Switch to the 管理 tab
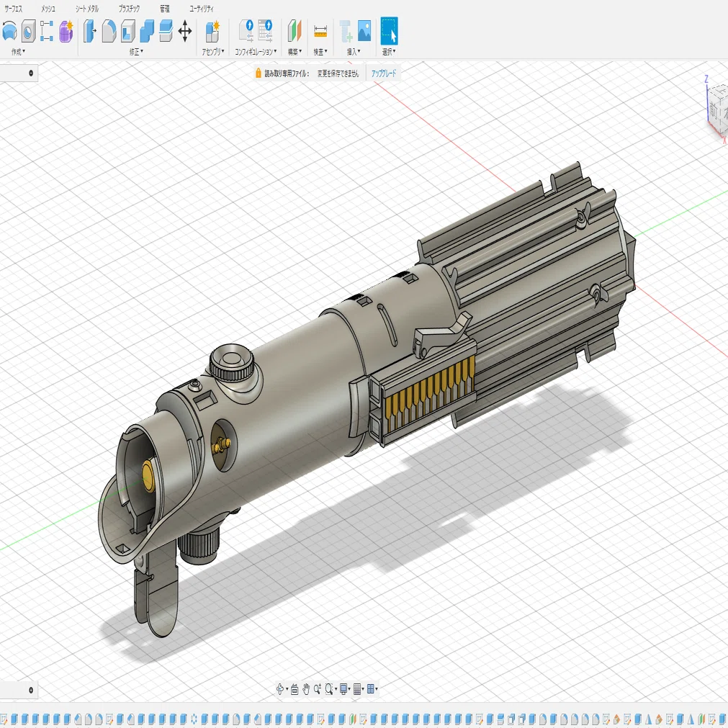Image resolution: width=728 pixels, height=728 pixels. 164,9
